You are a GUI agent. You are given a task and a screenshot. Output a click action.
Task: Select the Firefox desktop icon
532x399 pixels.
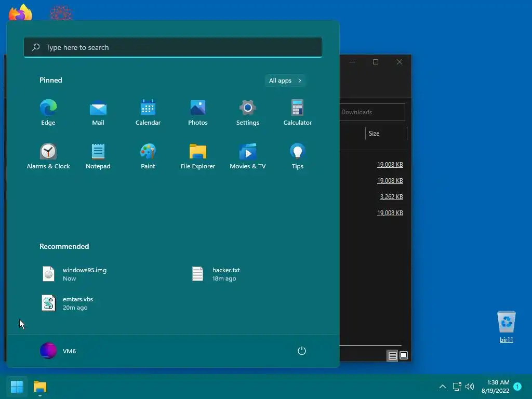(20, 13)
